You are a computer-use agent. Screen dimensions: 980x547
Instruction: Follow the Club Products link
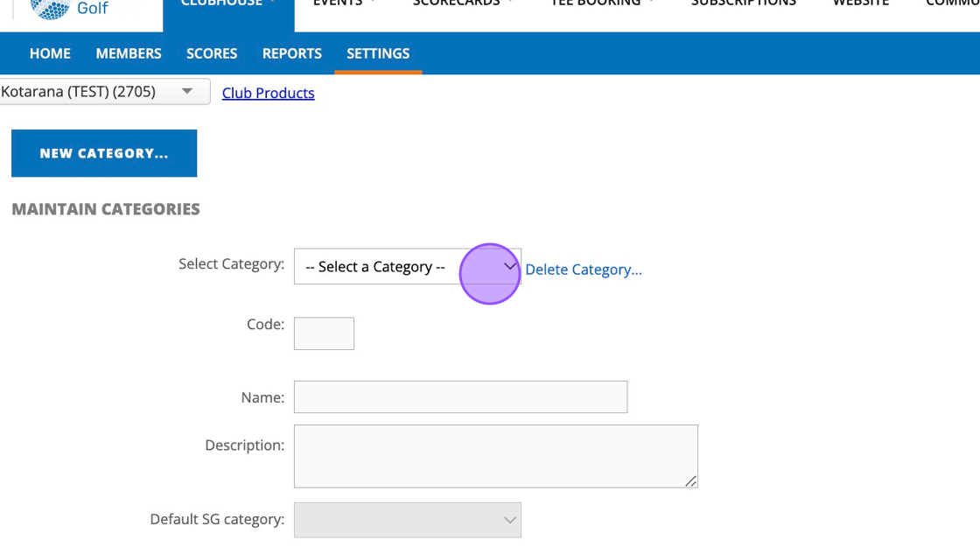point(268,93)
